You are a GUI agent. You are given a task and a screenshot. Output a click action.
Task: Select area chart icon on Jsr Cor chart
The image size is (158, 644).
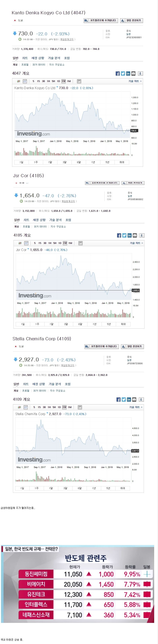tap(26, 243)
